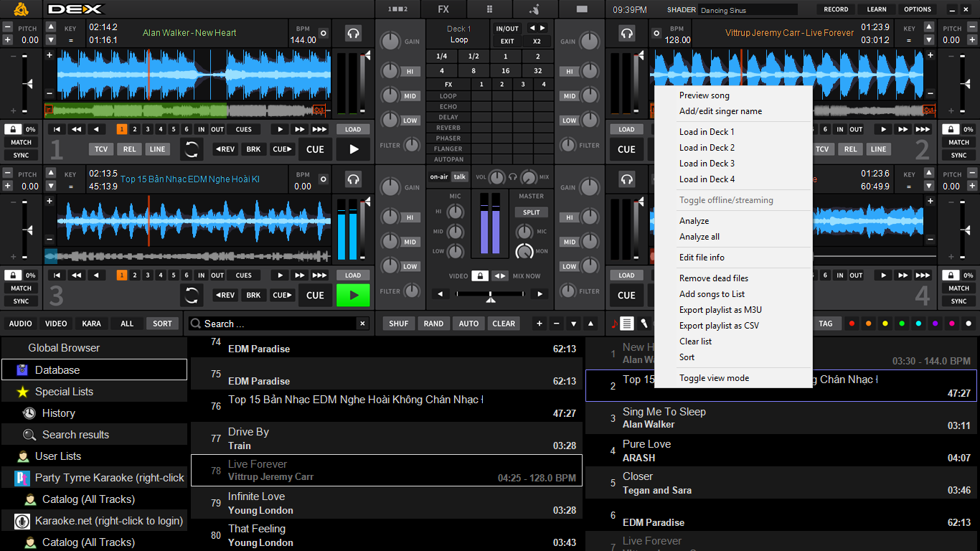Viewport: 980px width, 551px height.
Task: Toggle the on-air mic button
Action: tap(438, 176)
